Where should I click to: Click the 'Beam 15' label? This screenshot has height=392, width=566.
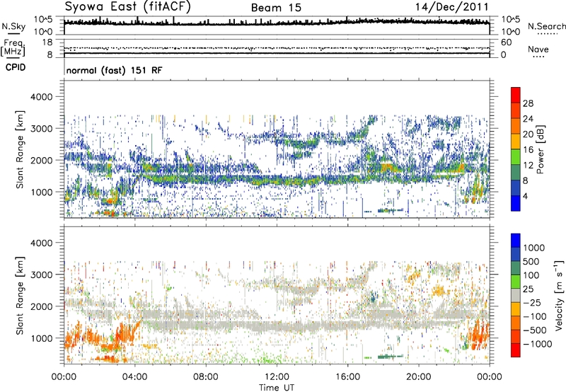276,8
